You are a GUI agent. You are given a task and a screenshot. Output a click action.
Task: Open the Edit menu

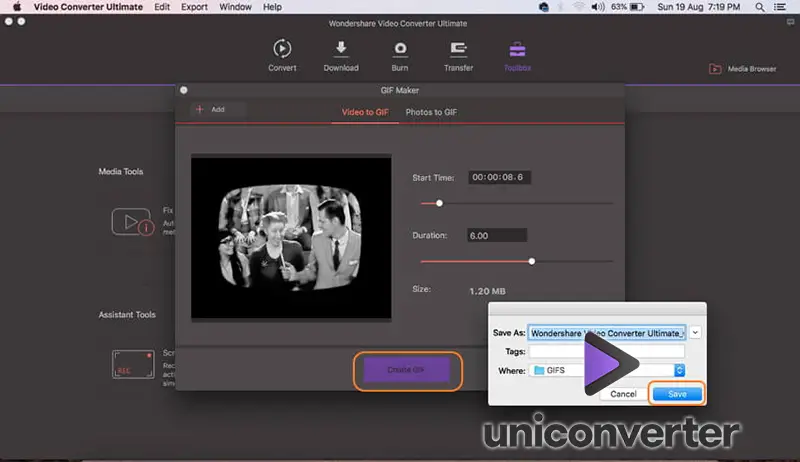pos(162,7)
